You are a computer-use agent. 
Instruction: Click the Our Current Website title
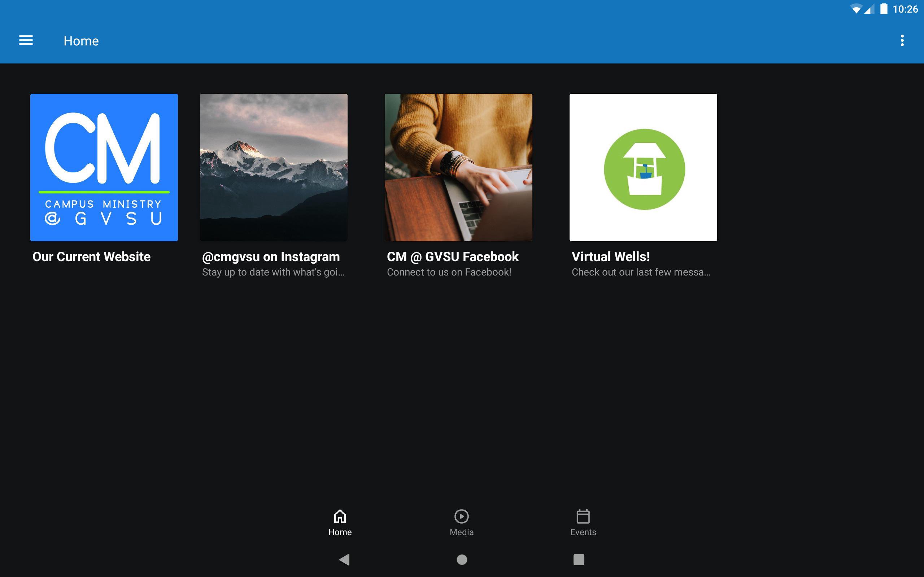coord(91,256)
